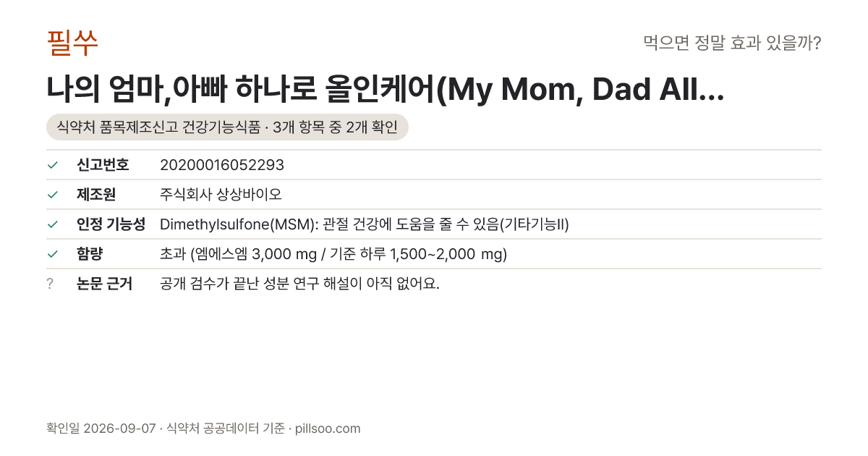Click the 초과 dosage value text
Image resolution: width=868 pixels, height=456 pixels.
(x=333, y=254)
